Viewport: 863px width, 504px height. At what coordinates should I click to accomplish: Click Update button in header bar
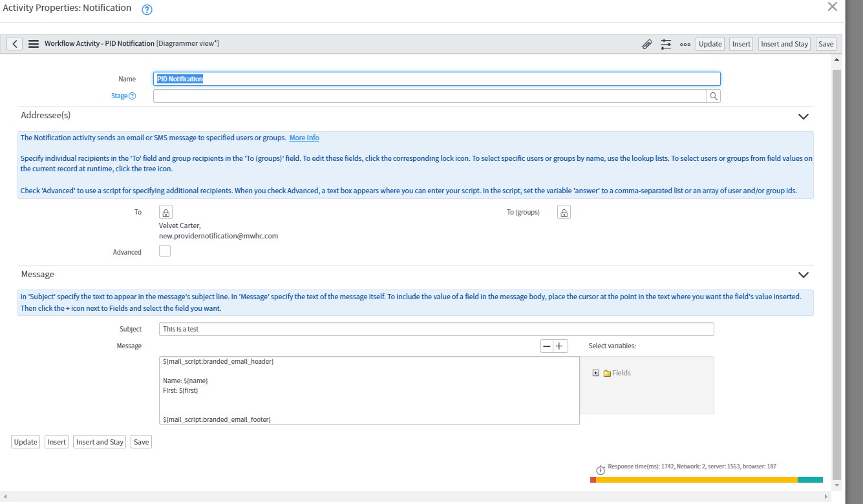(x=710, y=44)
